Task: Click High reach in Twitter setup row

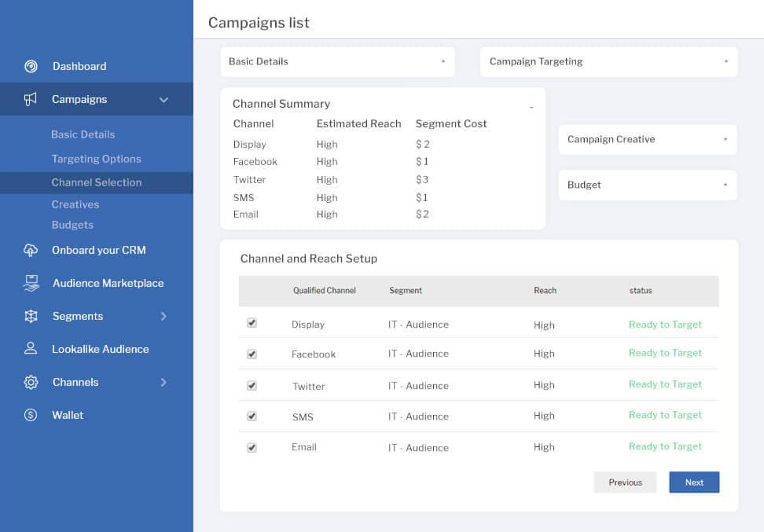Action: pos(544,385)
